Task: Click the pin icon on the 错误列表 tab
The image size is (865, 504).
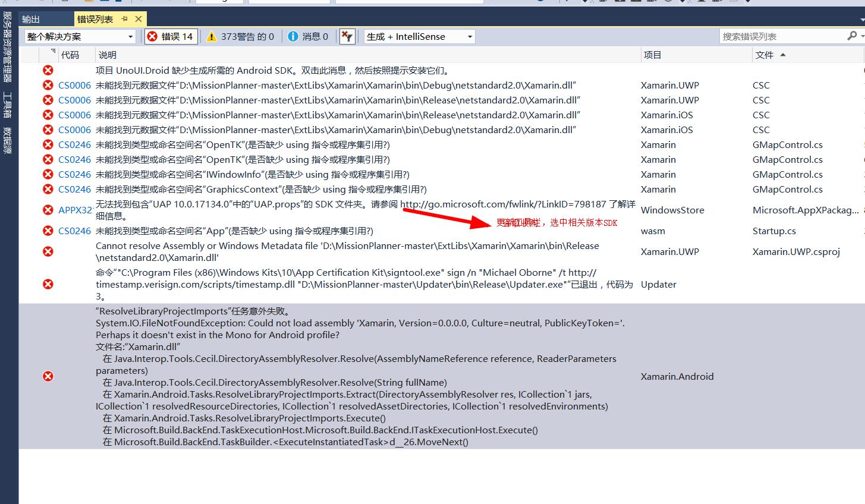Action: tap(125, 18)
